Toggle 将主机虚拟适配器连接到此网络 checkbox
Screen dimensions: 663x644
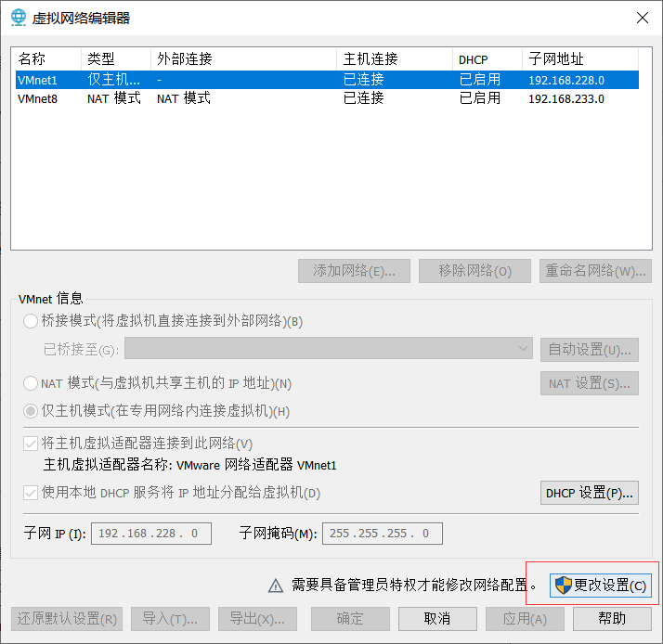pyautogui.click(x=31, y=444)
